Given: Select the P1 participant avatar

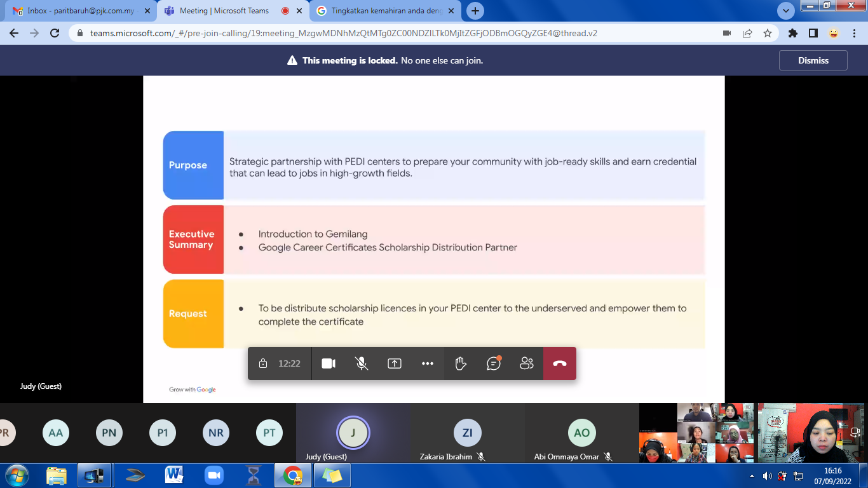Looking at the screenshot, I should 163,433.
